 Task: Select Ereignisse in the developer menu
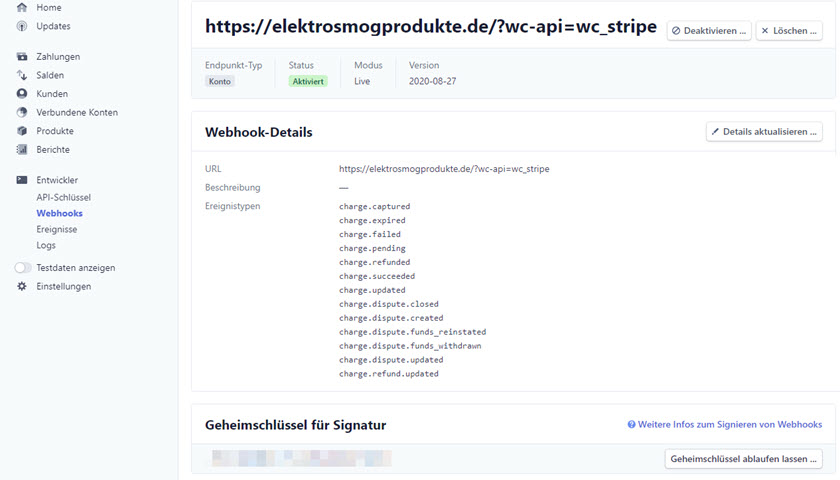click(57, 229)
